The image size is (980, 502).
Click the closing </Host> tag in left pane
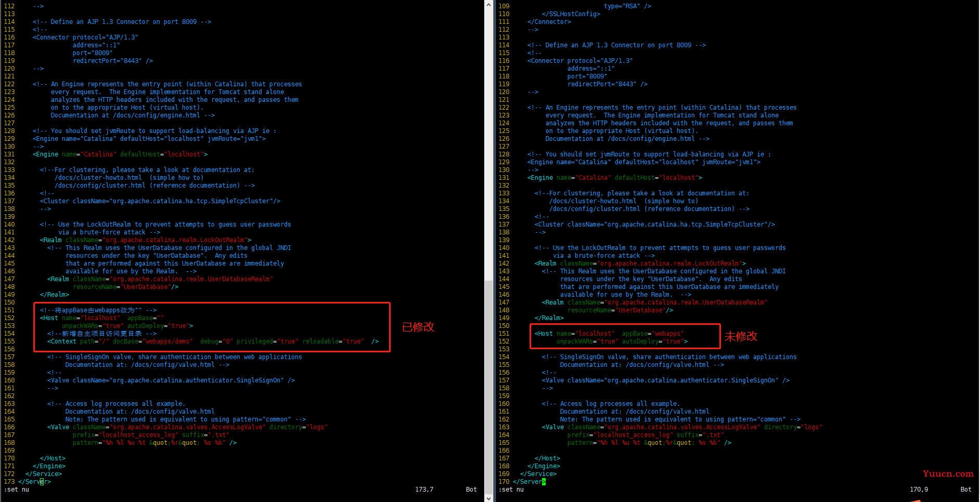point(53,458)
